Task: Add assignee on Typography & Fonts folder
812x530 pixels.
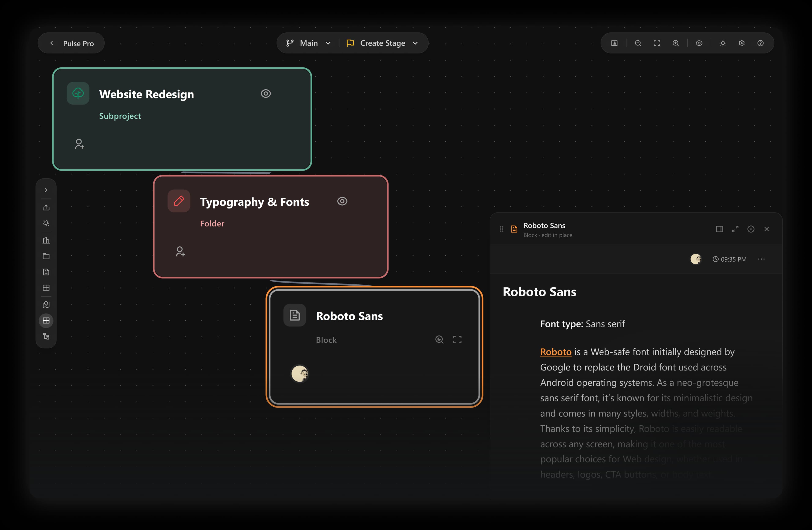Action: [180, 252]
